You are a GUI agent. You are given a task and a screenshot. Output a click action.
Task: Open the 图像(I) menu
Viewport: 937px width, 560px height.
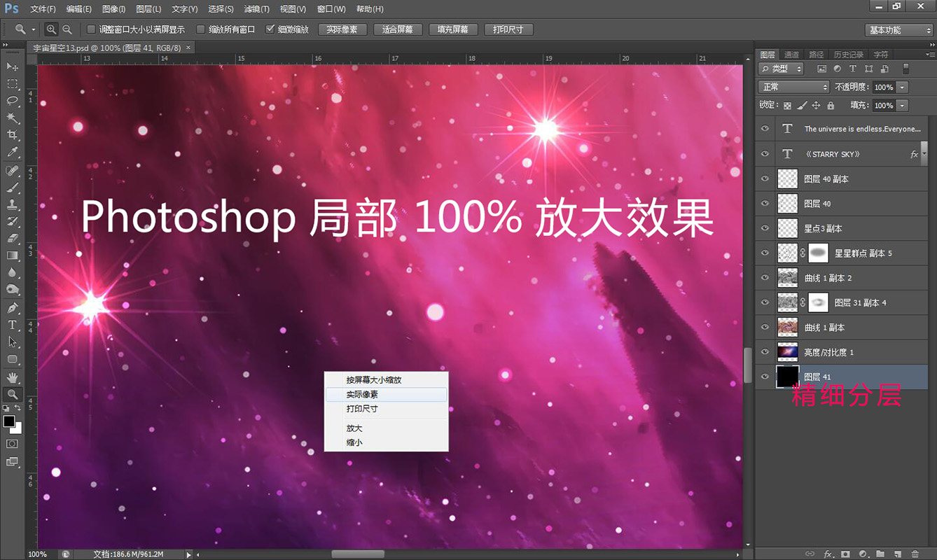[113, 9]
